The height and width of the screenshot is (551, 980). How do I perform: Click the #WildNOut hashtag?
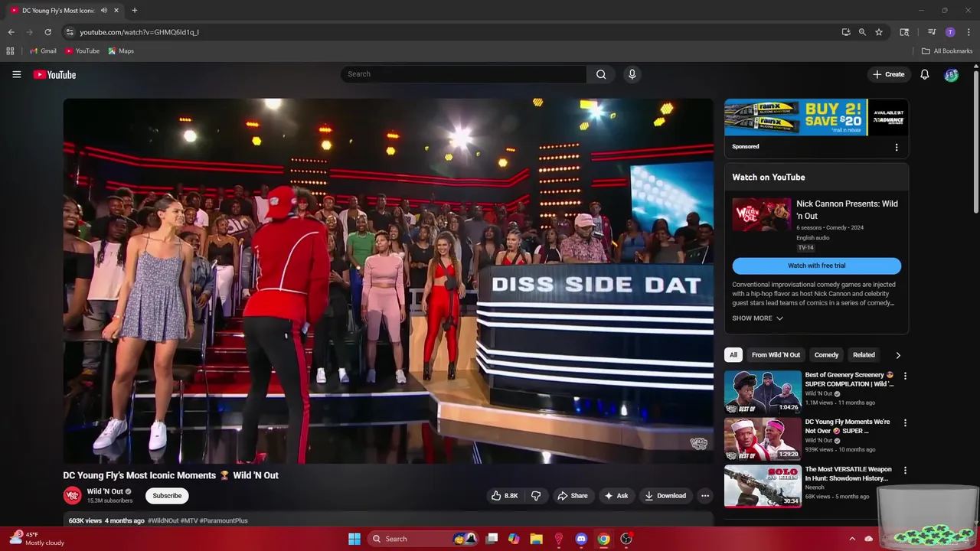(x=163, y=520)
